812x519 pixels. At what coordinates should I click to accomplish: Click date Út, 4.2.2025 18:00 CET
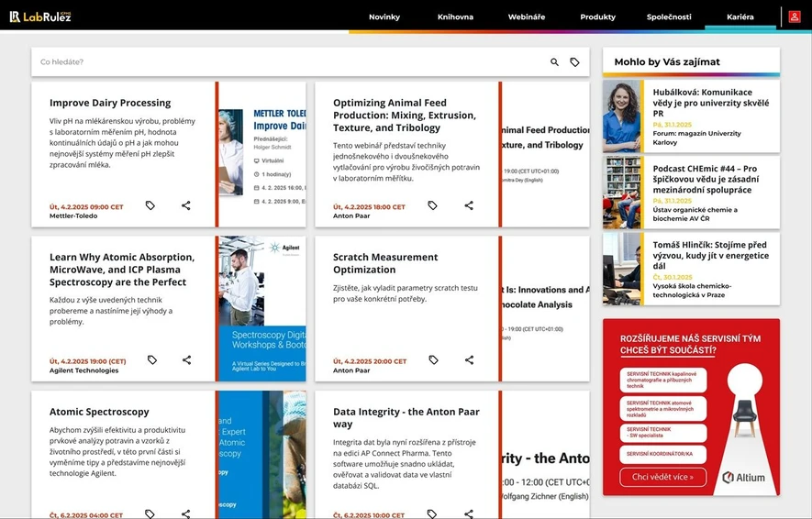click(x=369, y=206)
